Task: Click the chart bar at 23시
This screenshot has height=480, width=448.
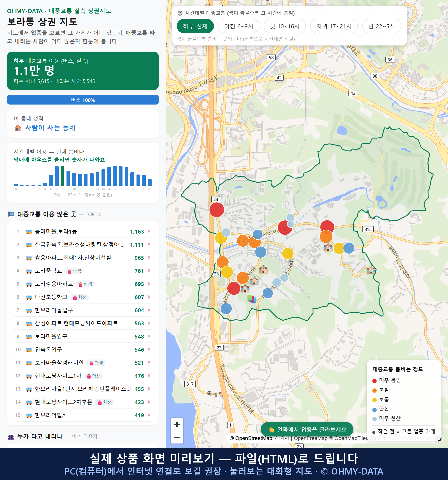Action: (x=150, y=183)
